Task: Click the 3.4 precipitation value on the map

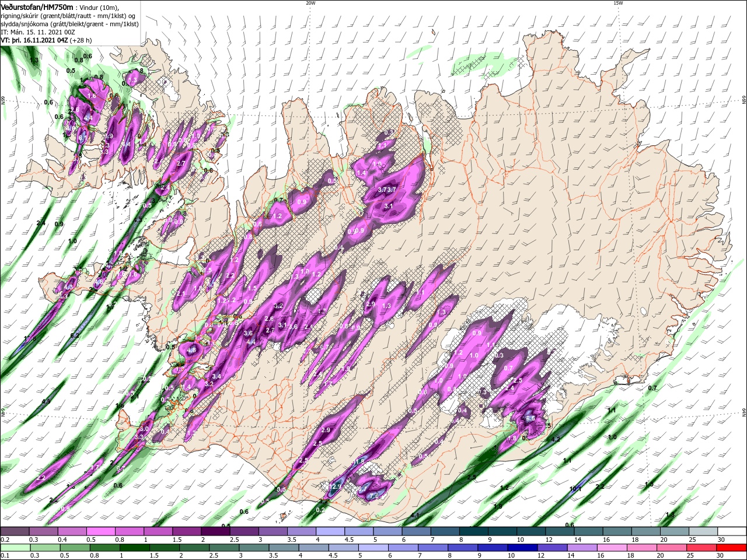Action: [217, 377]
